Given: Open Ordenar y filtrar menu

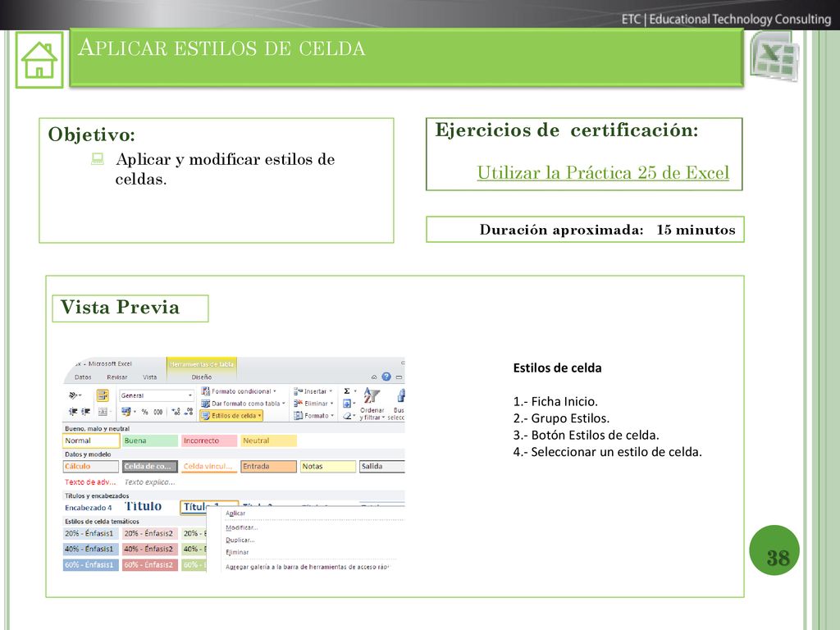Looking at the screenshot, I should (x=372, y=404).
